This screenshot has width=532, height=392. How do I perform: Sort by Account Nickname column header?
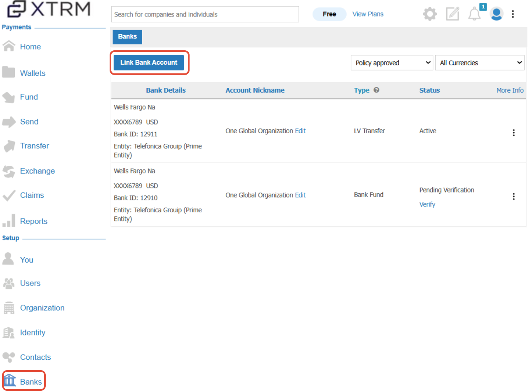255,90
